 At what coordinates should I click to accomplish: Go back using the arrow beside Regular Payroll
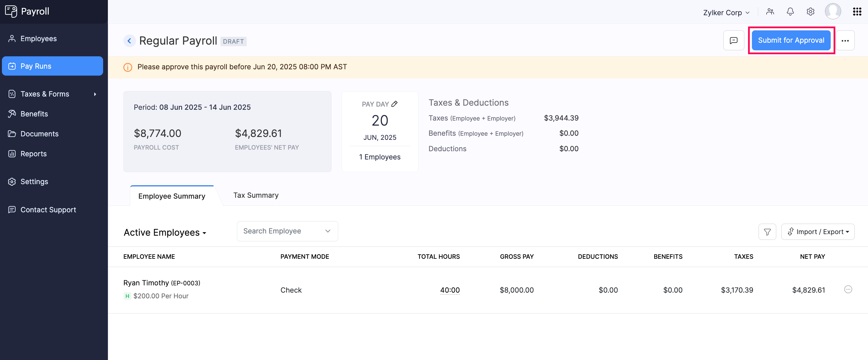(x=129, y=40)
